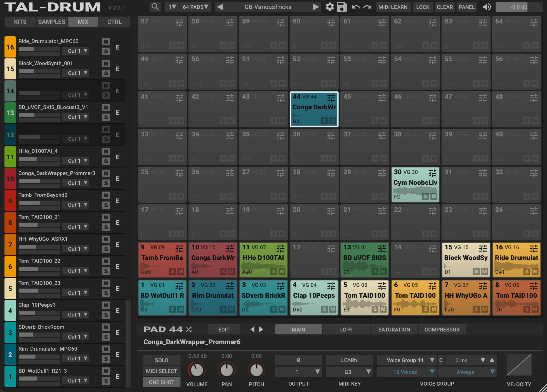The height and width of the screenshot is (392, 547).
Task: Load next preset with right arrow
Action: [x=316, y=7]
